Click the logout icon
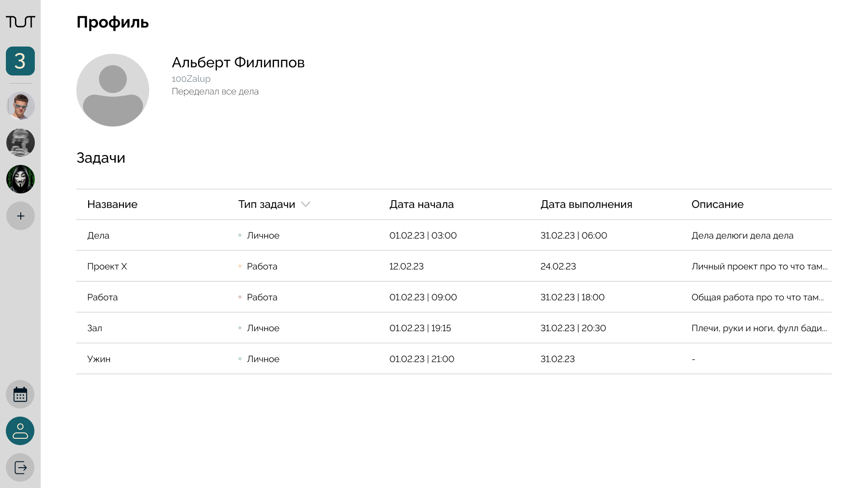Viewport: 868px width, 488px height. [20, 468]
